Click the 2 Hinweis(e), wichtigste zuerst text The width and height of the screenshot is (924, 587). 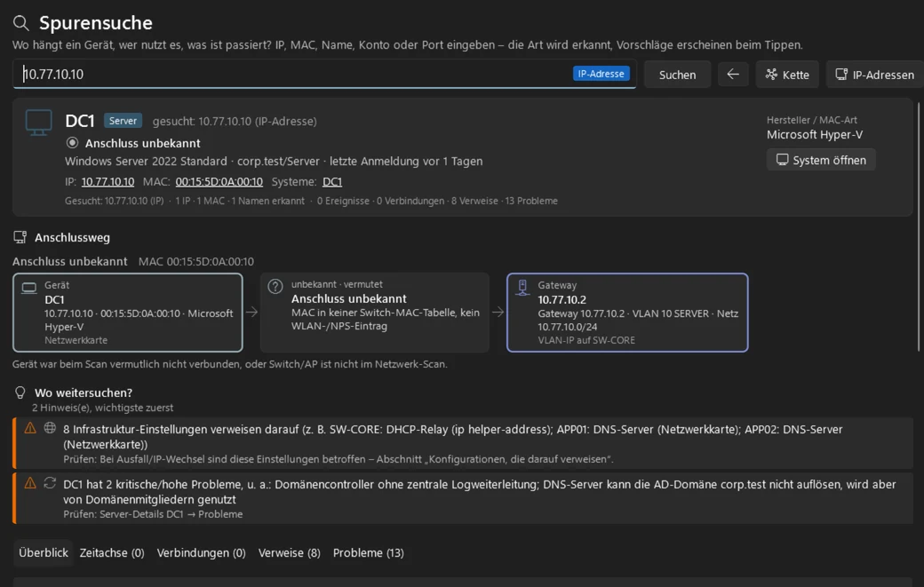point(102,408)
